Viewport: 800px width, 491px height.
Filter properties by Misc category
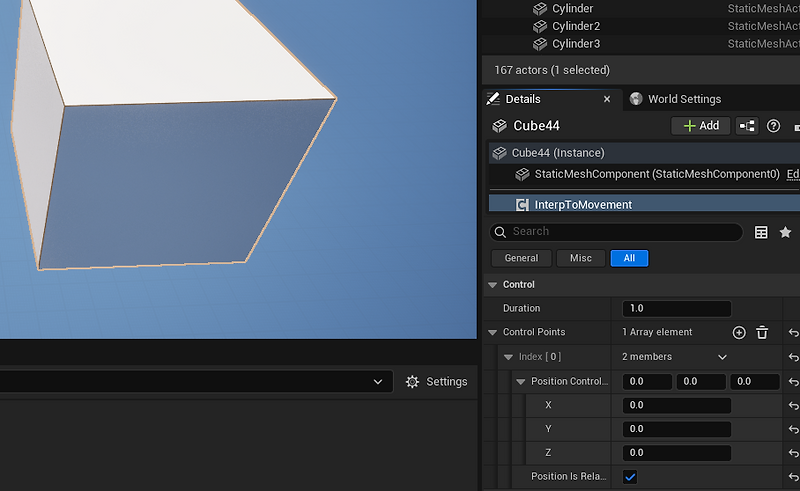(581, 258)
